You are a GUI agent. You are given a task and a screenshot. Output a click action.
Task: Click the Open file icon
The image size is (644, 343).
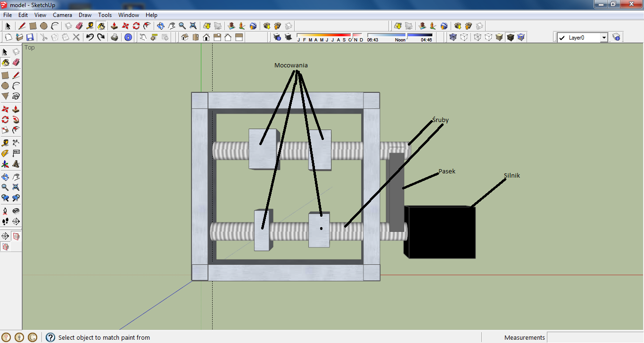pos(19,37)
